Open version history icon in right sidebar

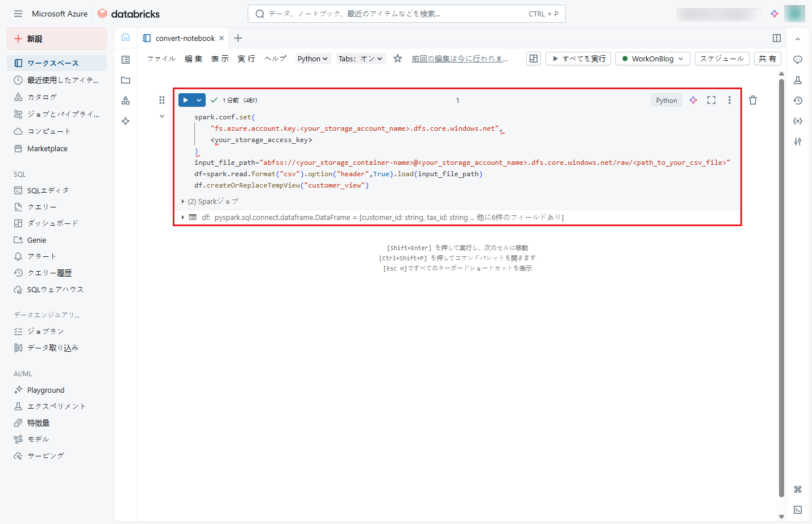coord(798,101)
